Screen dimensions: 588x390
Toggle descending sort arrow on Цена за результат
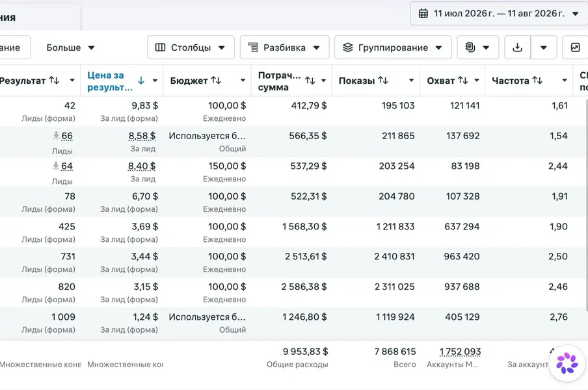click(141, 81)
